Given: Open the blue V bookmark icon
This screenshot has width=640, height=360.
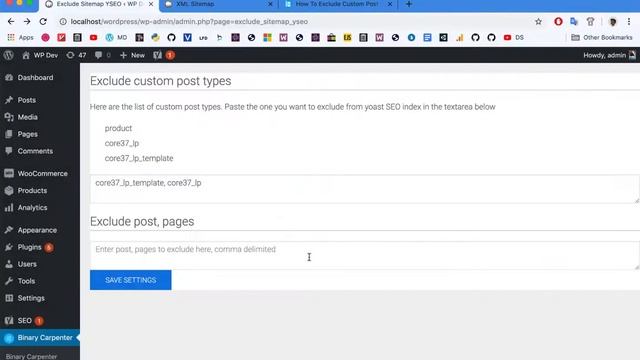Looking at the screenshot, I should (187, 38).
